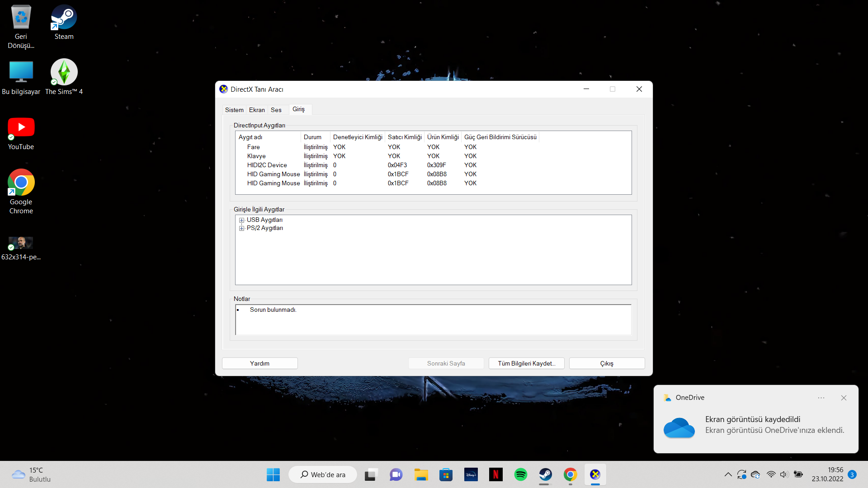Click the Çıkış button
The image size is (868, 488).
(607, 363)
